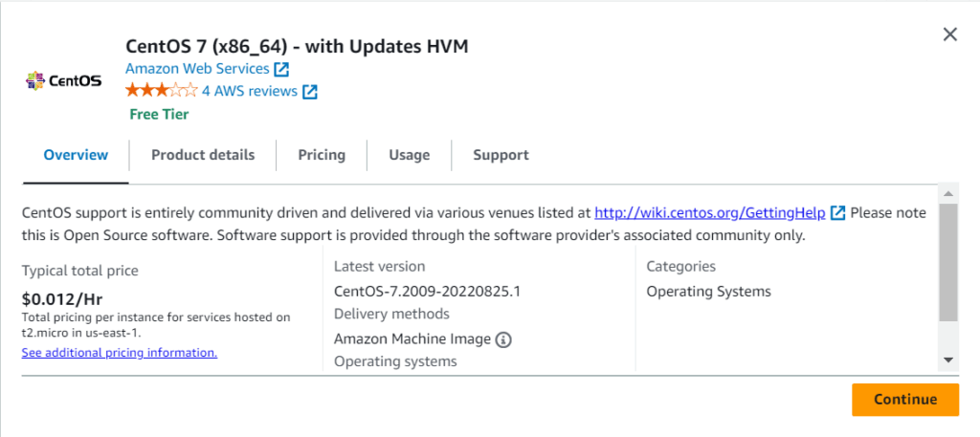980x437 pixels.
Task: Click external link icon after GettingHelp URL
Action: tap(838, 213)
